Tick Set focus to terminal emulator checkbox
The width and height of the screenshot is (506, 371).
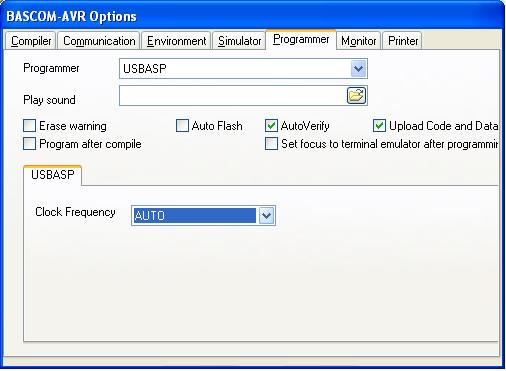271,144
